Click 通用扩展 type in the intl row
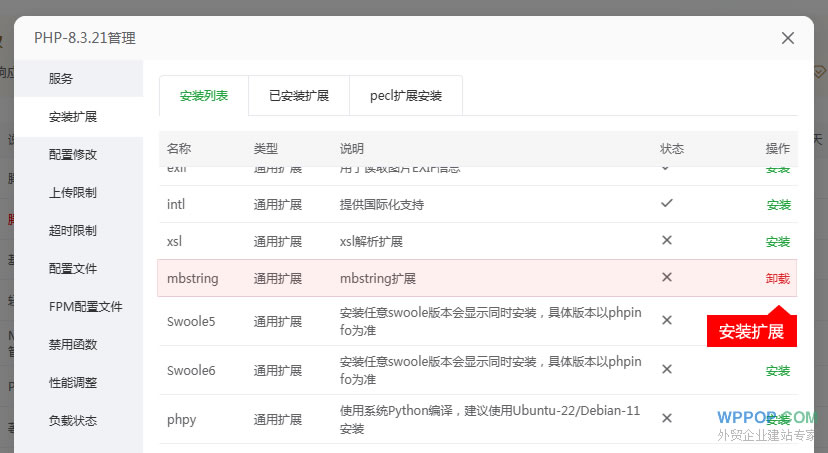The width and height of the screenshot is (828, 453). 278,205
